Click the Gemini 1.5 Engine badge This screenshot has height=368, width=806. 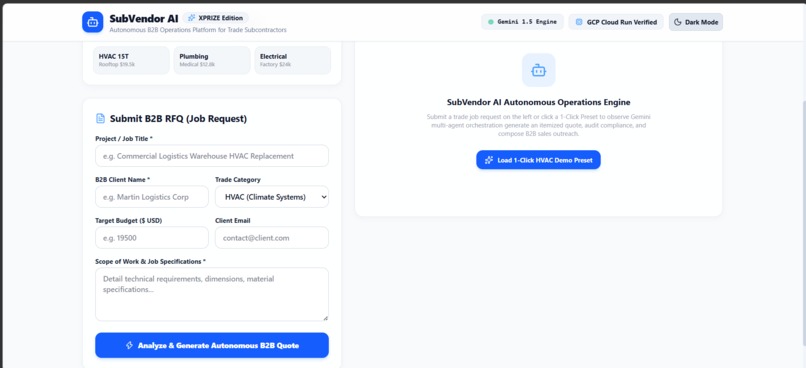522,22
